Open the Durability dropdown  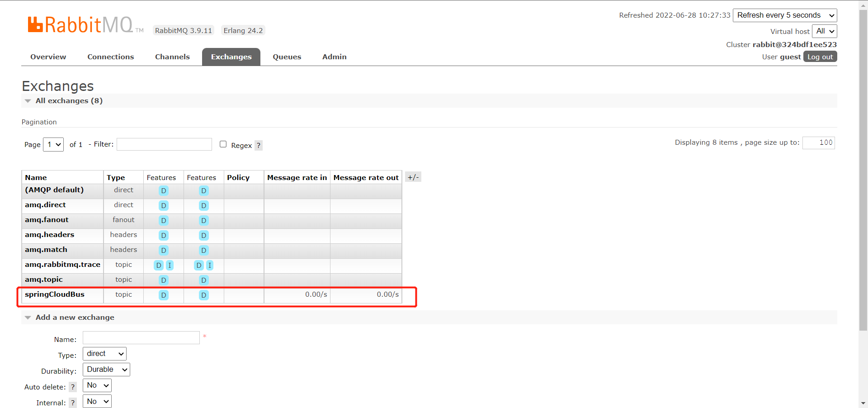point(106,370)
